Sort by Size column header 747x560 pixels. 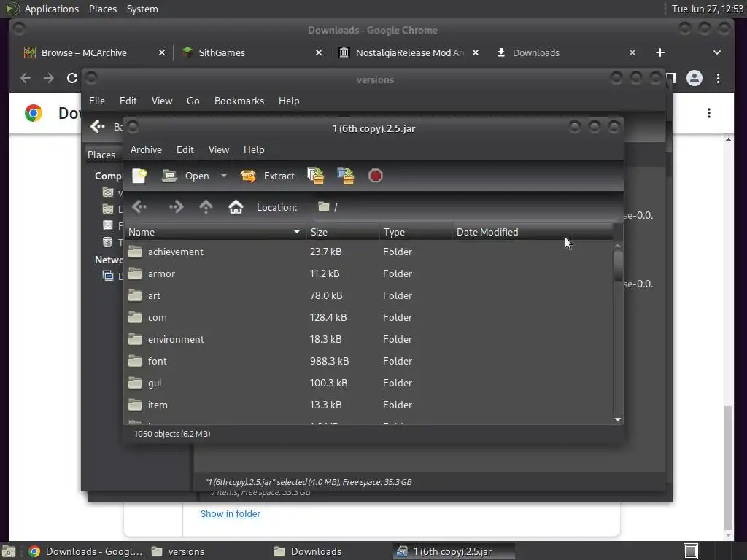click(343, 232)
